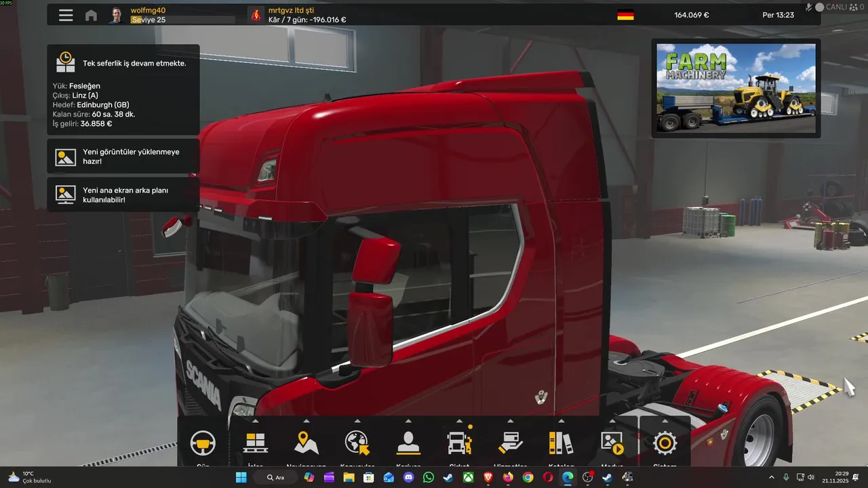Image resolution: width=868 pixels, height=488 pixels.
Task: Click the image icon beside 'Yeni ana ekran'
Action: click(x=66, y=195)
